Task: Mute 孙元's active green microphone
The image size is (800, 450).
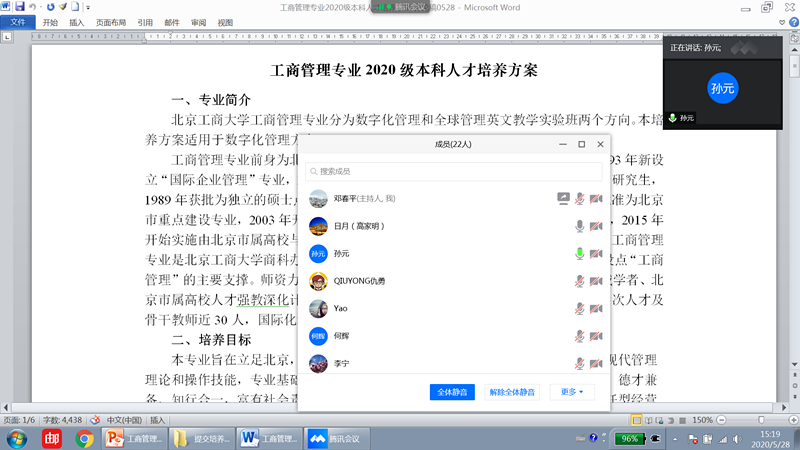Action: coord(580,254)
